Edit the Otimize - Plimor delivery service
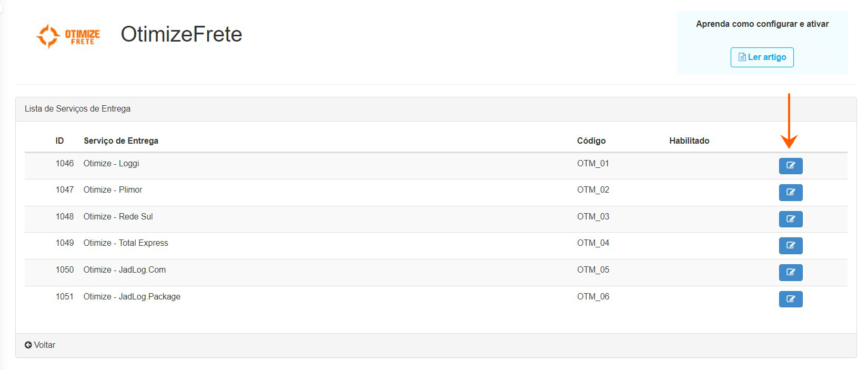This screenshot has width=868, height=370. point(790,192)
